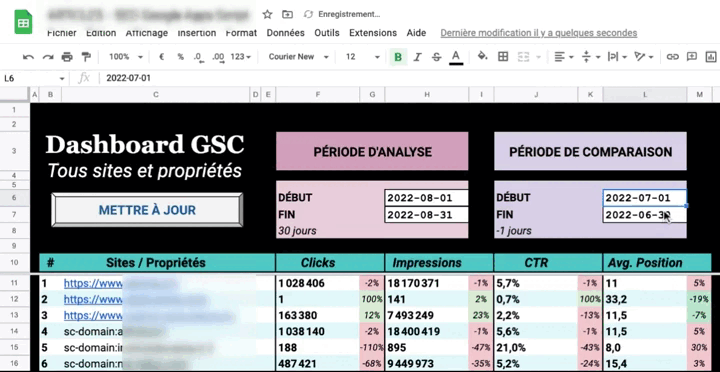Open the Borders tool
The height and width of the screenshot is (372, 720).
[x=503, y=56]
